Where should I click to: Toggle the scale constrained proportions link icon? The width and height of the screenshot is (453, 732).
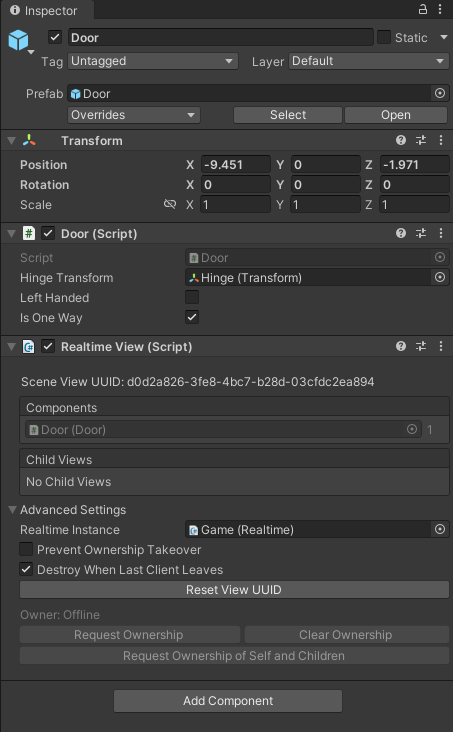(170, 204)
